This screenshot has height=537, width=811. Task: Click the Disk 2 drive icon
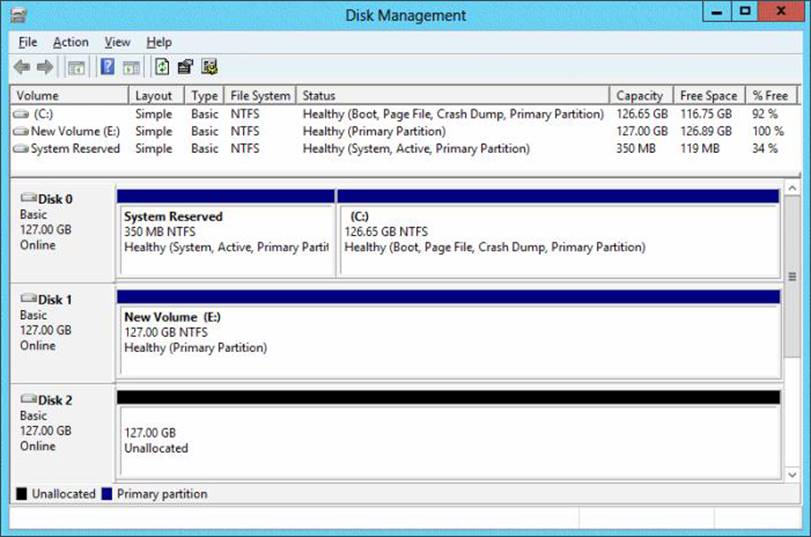point(28,398)
